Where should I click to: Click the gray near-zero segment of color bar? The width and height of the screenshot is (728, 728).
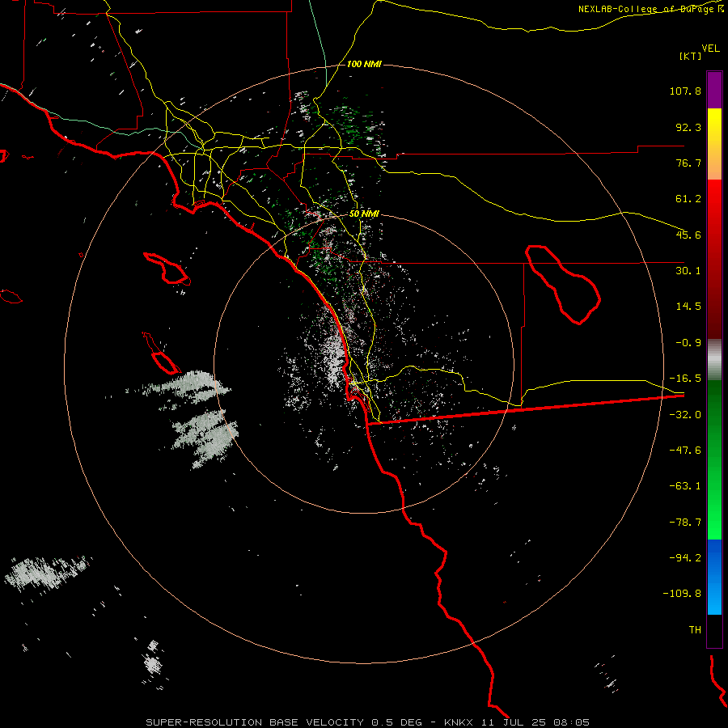714,360
